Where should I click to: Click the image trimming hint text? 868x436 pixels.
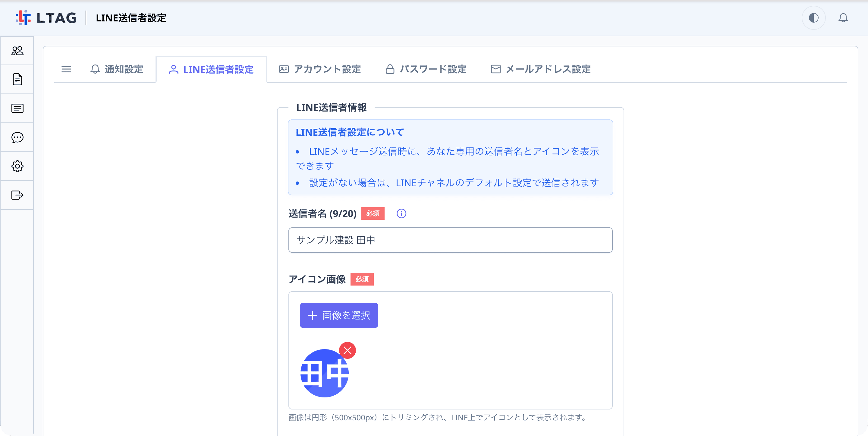coord(438,417)
